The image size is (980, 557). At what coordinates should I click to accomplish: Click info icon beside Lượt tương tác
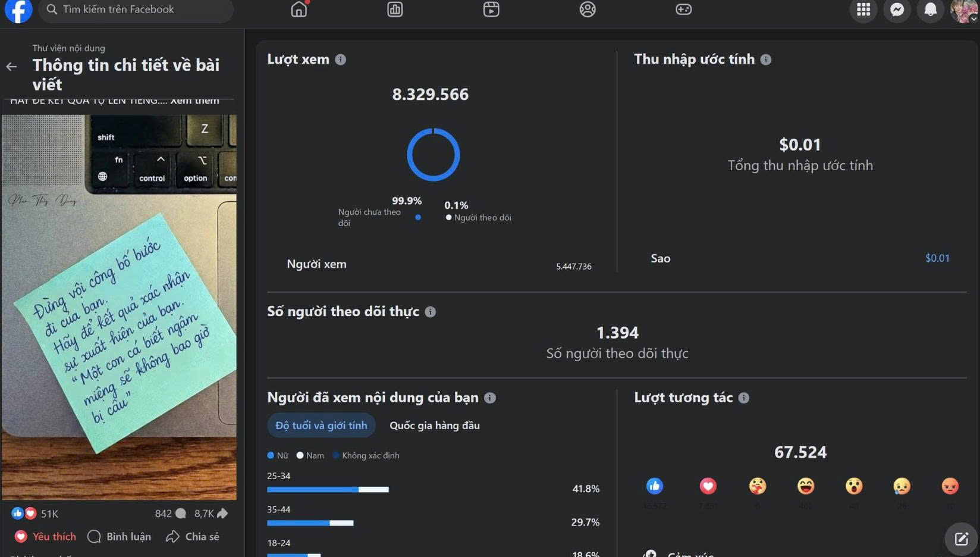(744, 398)
